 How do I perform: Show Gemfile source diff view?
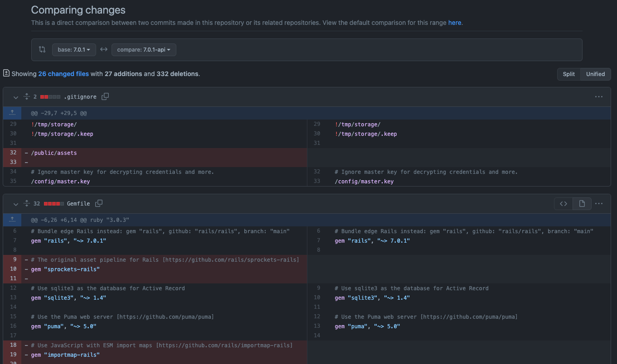[564, 204]
